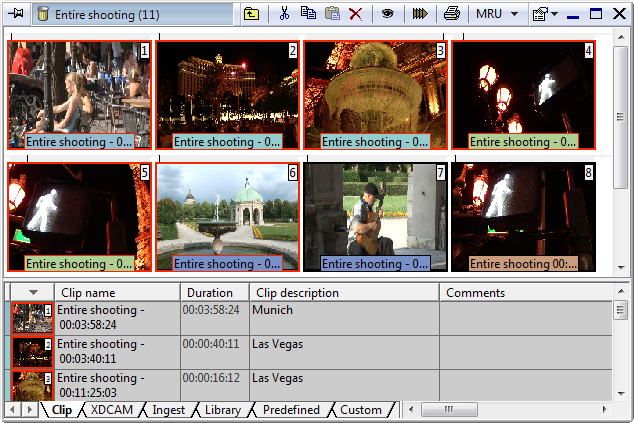This screenshot has width=634, height=423.
Task: Click the Print icon
Action: (452, 14)
